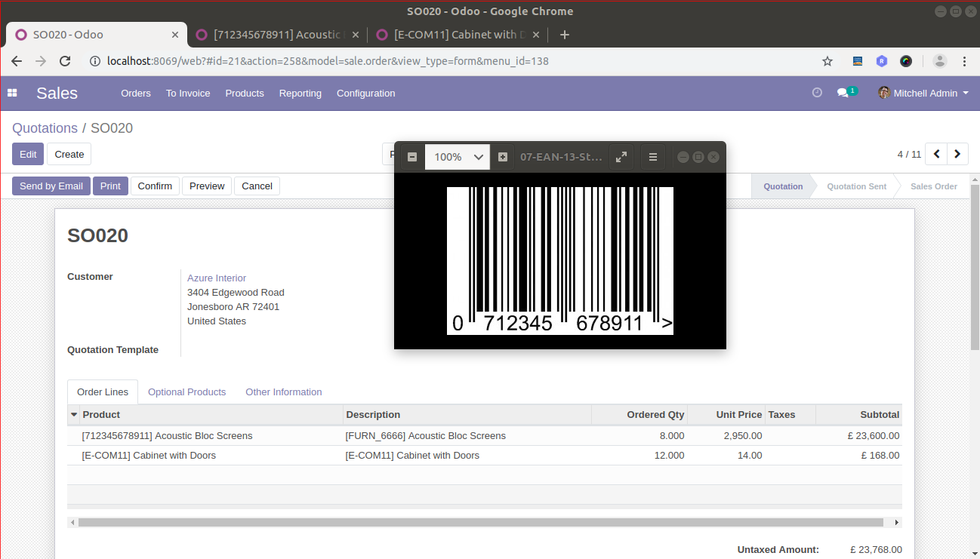Switch to the Other Information tab
The image size is (980, 559).
pyautogui.click(x=284, y=392)
